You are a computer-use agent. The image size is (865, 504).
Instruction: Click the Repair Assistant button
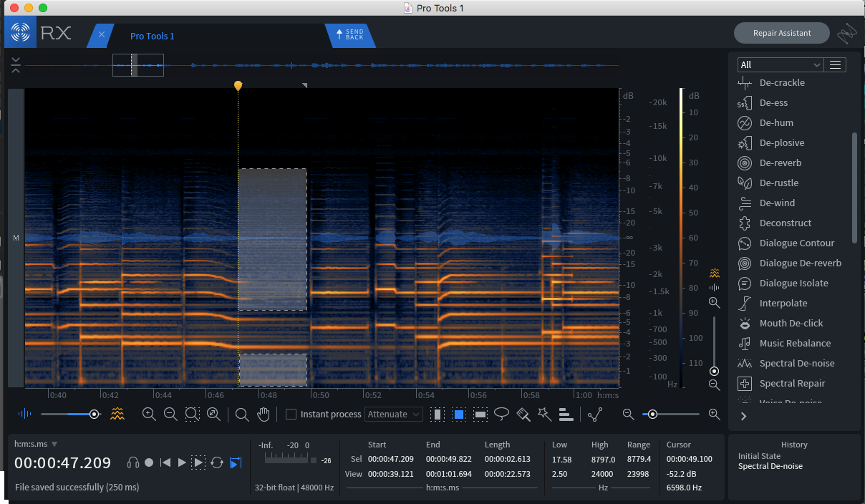pyautogui.click(x=781, y=33)
